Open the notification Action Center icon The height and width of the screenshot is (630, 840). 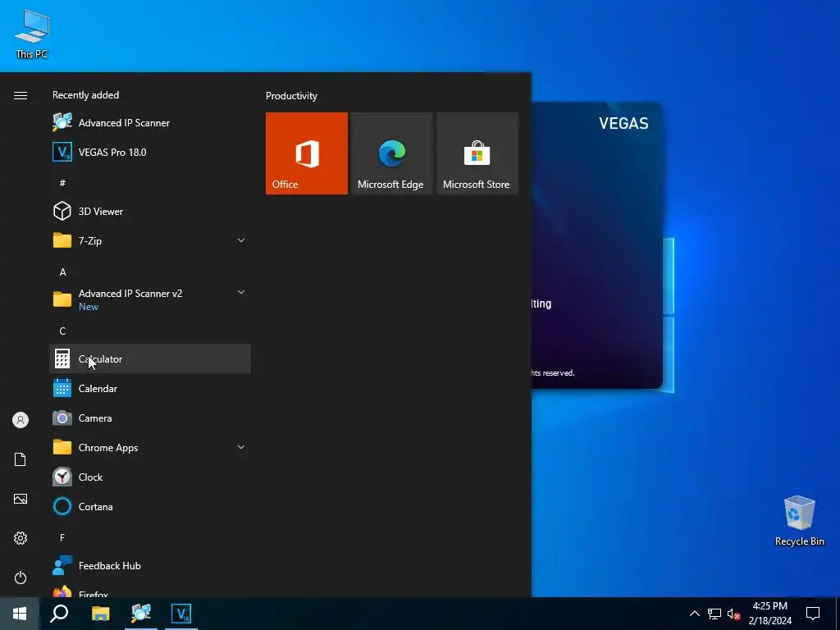pyautogui.click(x=813, y=614)
